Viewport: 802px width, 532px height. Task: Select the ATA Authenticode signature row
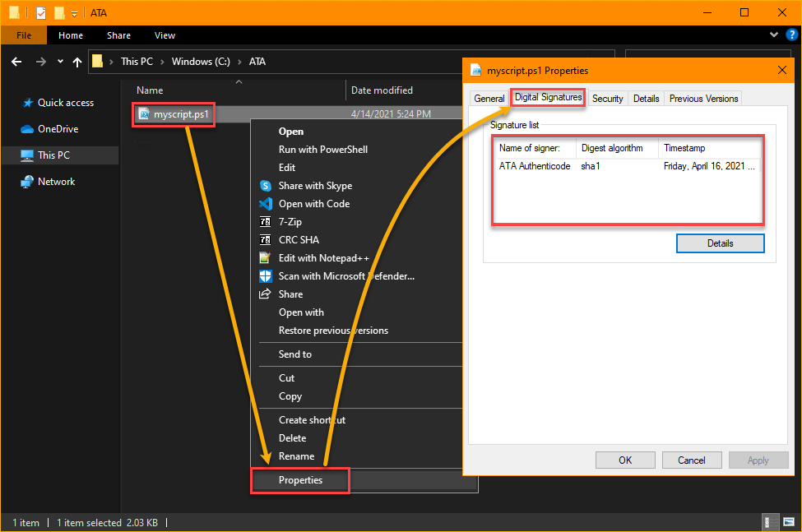[627, 166]
